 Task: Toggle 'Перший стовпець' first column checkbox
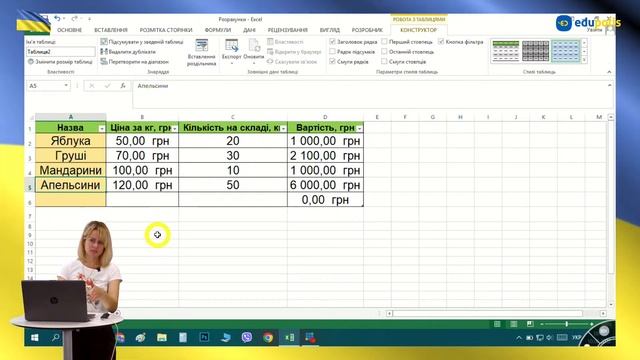384,42
